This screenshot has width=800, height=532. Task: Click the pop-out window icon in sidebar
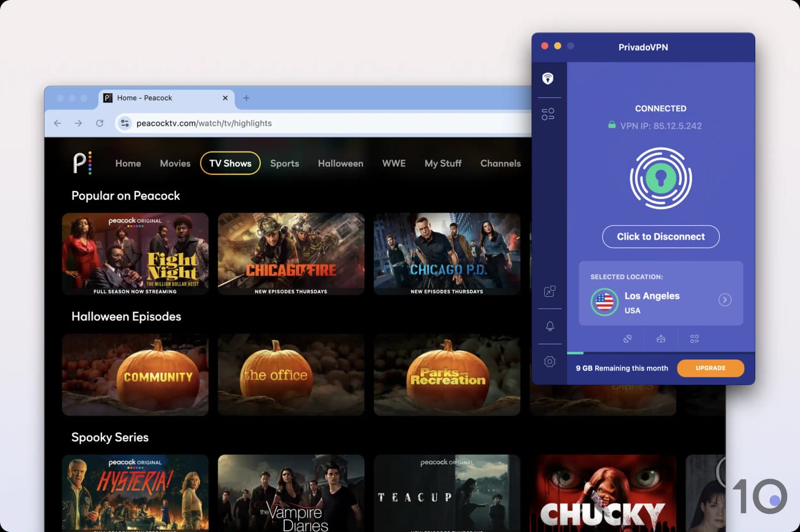tap(549, 292)
